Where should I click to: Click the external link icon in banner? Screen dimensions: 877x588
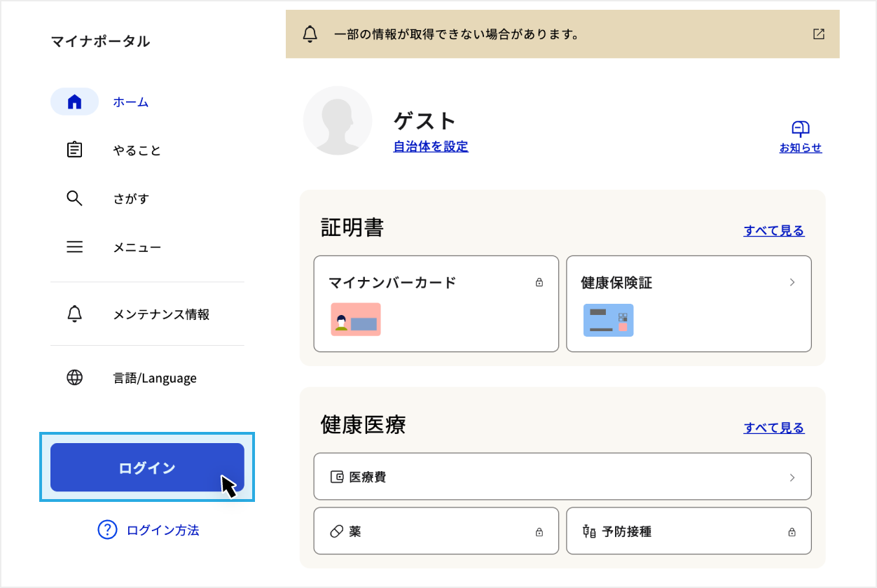point(818,34)
